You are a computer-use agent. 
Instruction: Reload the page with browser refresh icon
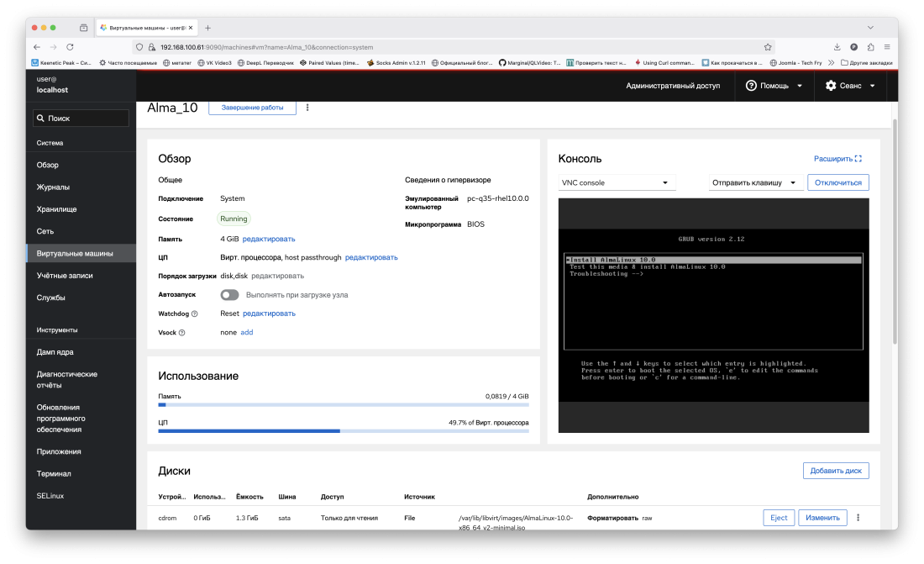pos(70,47)
